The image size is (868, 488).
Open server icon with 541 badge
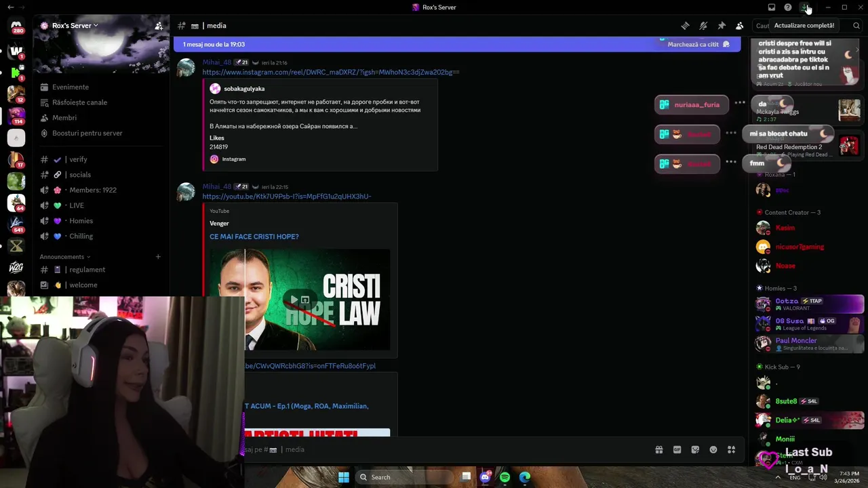(x=16, y=224)
